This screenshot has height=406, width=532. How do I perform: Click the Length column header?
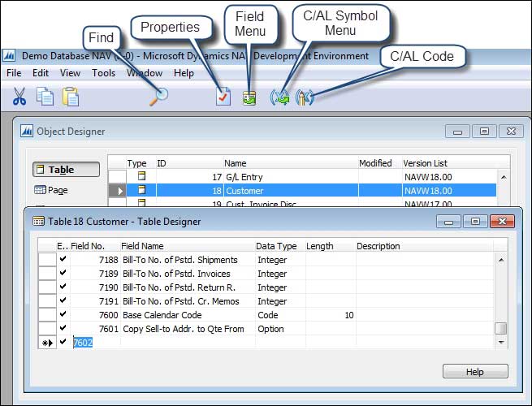(320, 246)
